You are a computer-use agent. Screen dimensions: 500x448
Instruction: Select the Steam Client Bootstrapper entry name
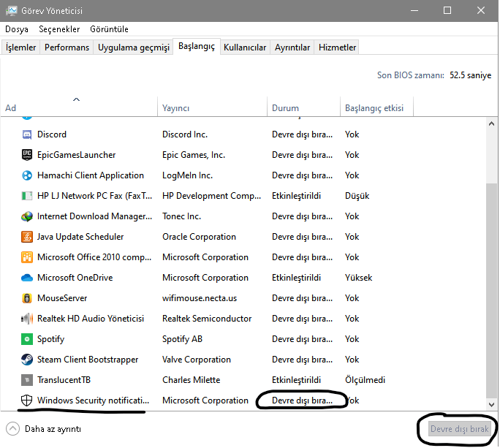(x=88, y=360)
